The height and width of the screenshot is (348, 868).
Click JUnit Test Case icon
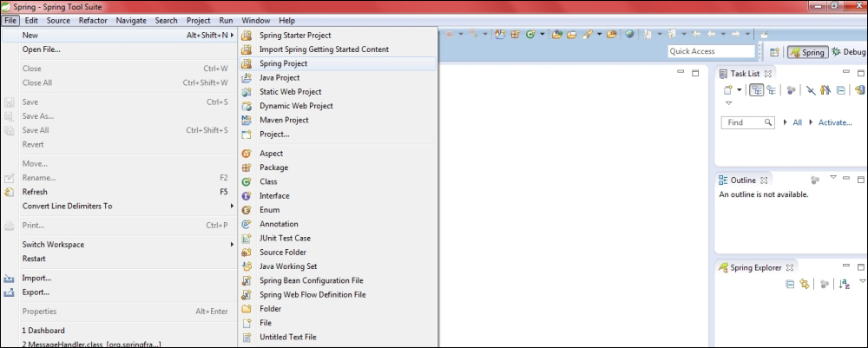tap(247, 238)
